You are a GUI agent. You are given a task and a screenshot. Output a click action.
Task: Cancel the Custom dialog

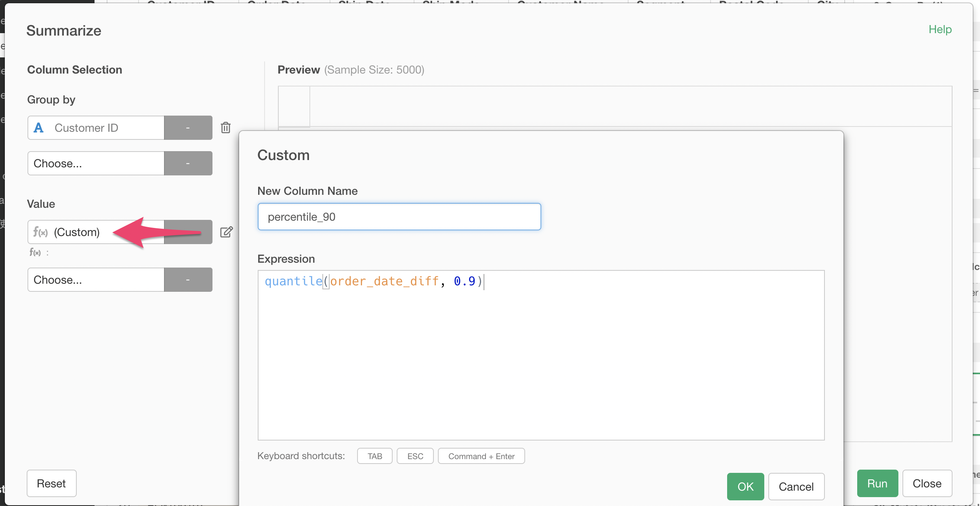tap(796, 486)
